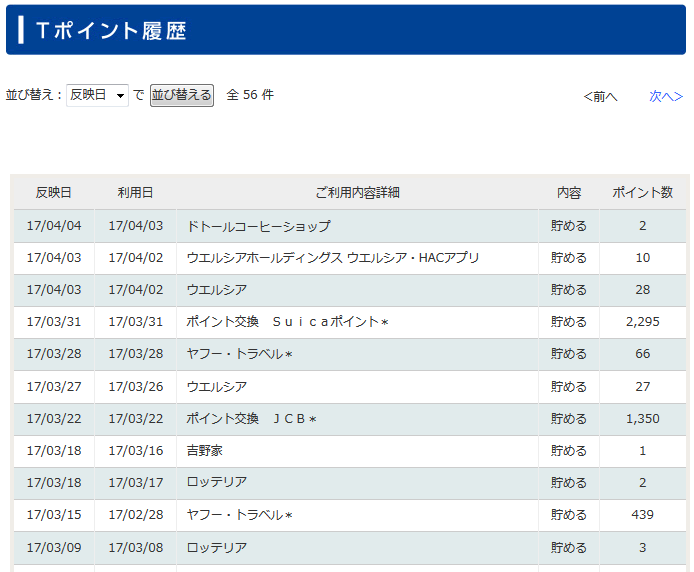Click the 17/02/28 usage date cell
The image size is (694, 572).
click(136, 515)
